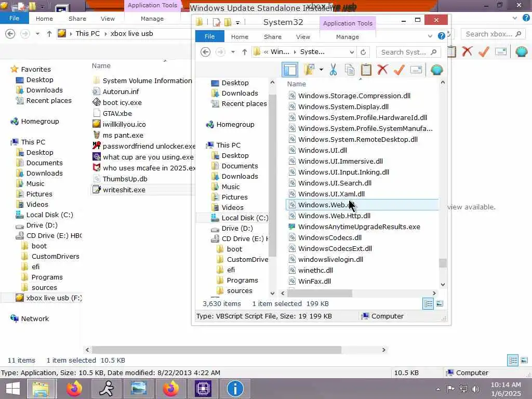
Task: Select CustomDrivers folder in xbox live usb sidebar
Action: (55, 257)
